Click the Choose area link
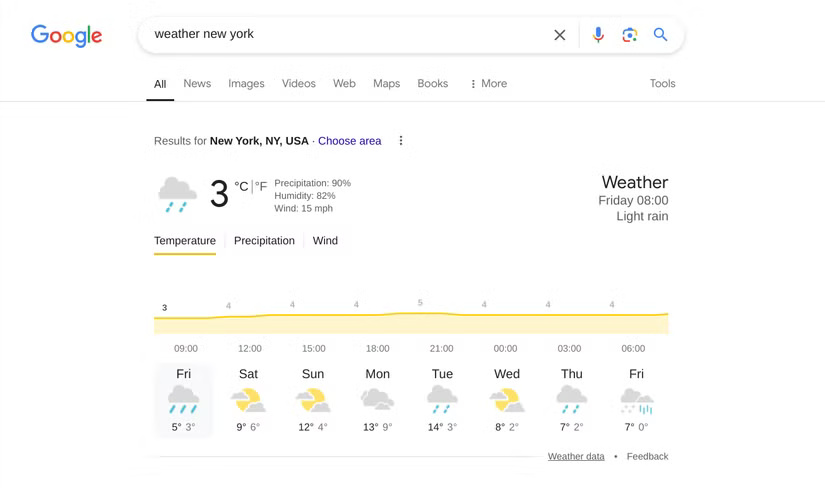Screen dimensions: 825x488 coord(349,141)
